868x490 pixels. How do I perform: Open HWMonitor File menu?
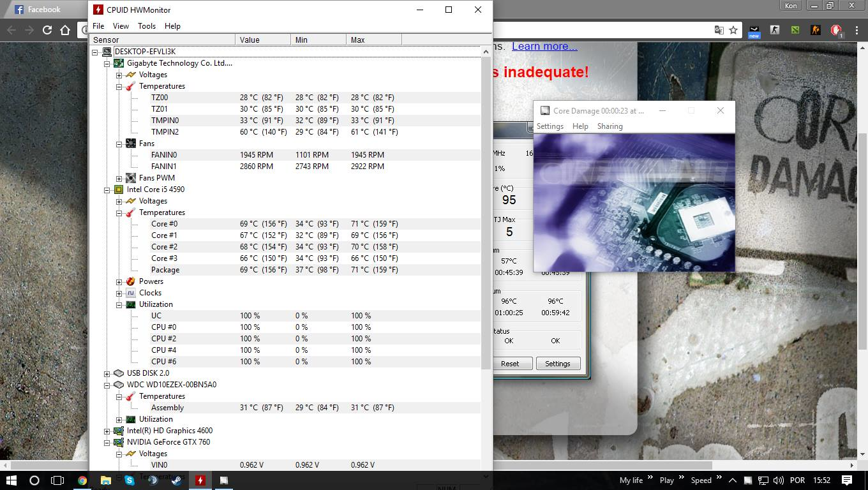98,26
